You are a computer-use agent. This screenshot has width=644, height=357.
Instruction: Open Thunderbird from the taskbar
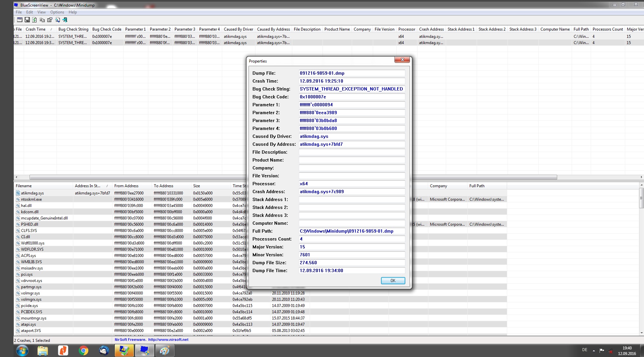(104, 350)
